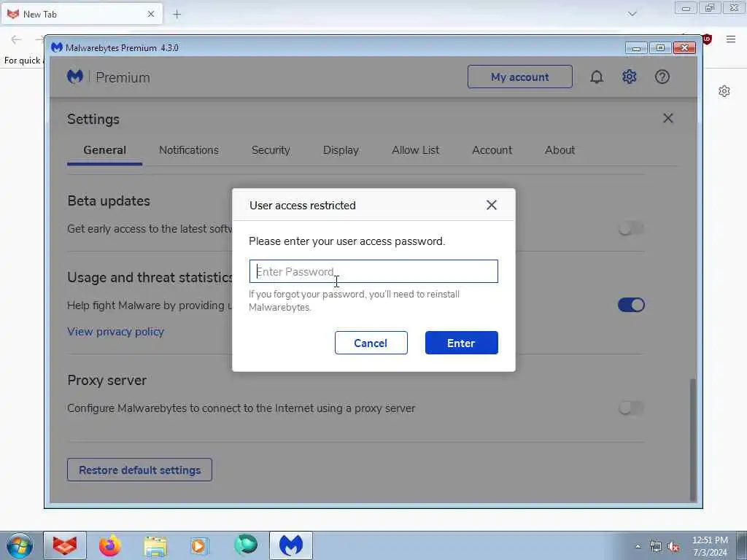
Task: Click the Enter Password input field
Action: pyautogui.click(x=373, y=271)
